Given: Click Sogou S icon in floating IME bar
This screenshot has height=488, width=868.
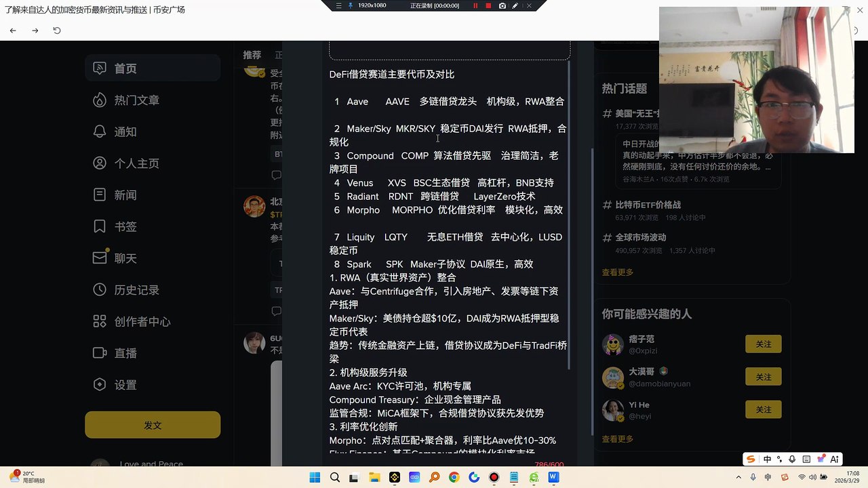Looking at the screenshot, I should (751, 459).
